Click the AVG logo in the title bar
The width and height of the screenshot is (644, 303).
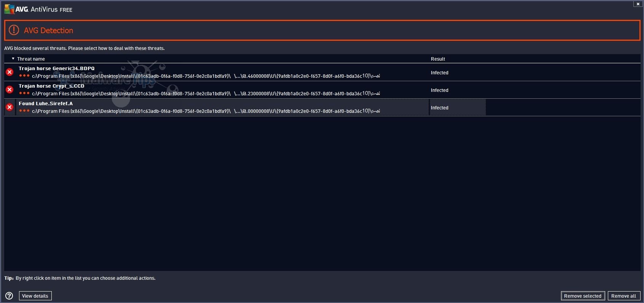coord(10,9)
